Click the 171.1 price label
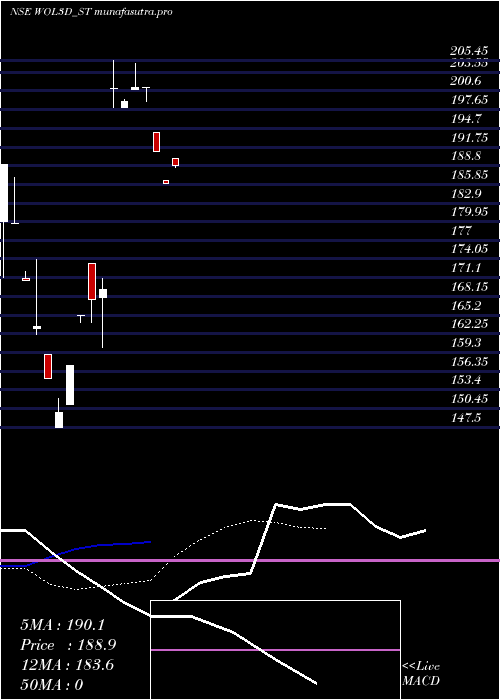Screen dimensions: 500x700 click(x=466, y=268)
